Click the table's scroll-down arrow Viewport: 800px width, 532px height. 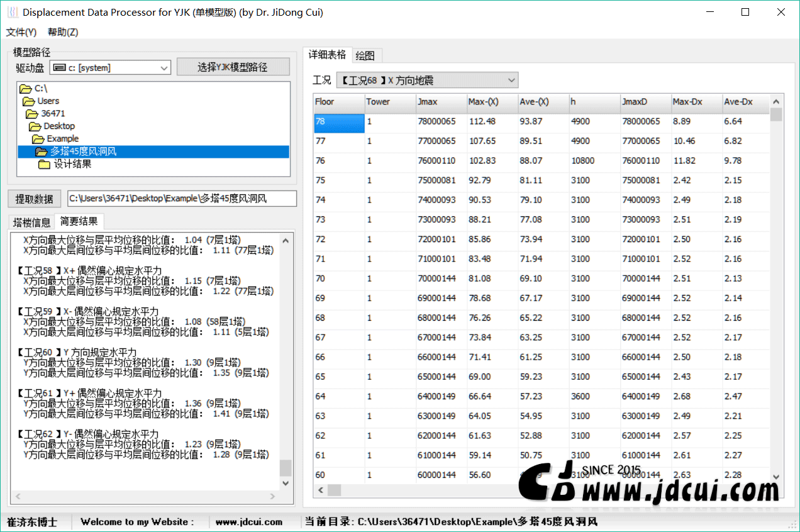pyautogui.click(x=776, y=477)
